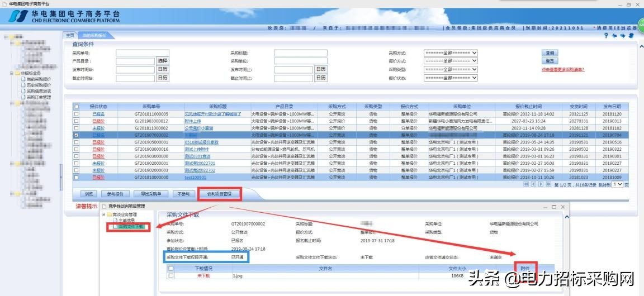
Task: Open the test100901 purchase title link
Action: tap(195, 178)
